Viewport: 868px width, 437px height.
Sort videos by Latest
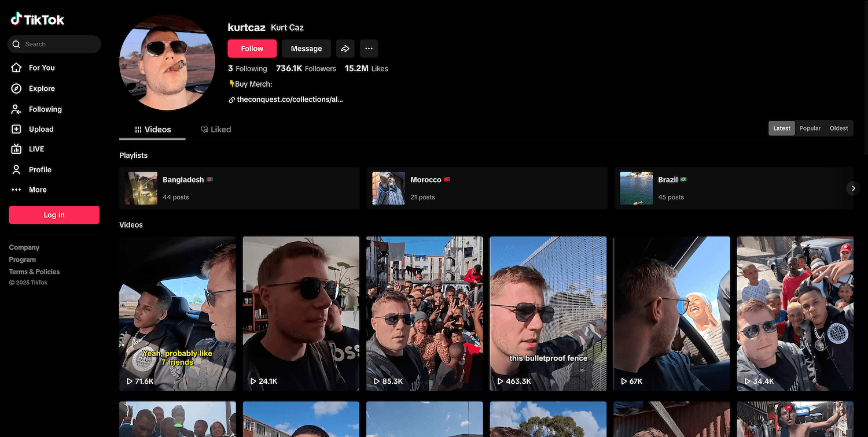781,128
